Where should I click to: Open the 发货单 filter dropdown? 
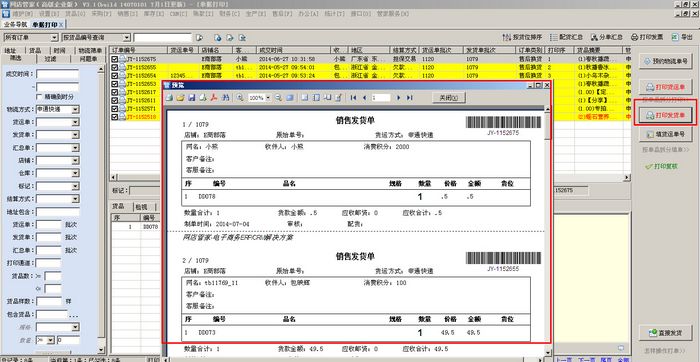(75, 135)
